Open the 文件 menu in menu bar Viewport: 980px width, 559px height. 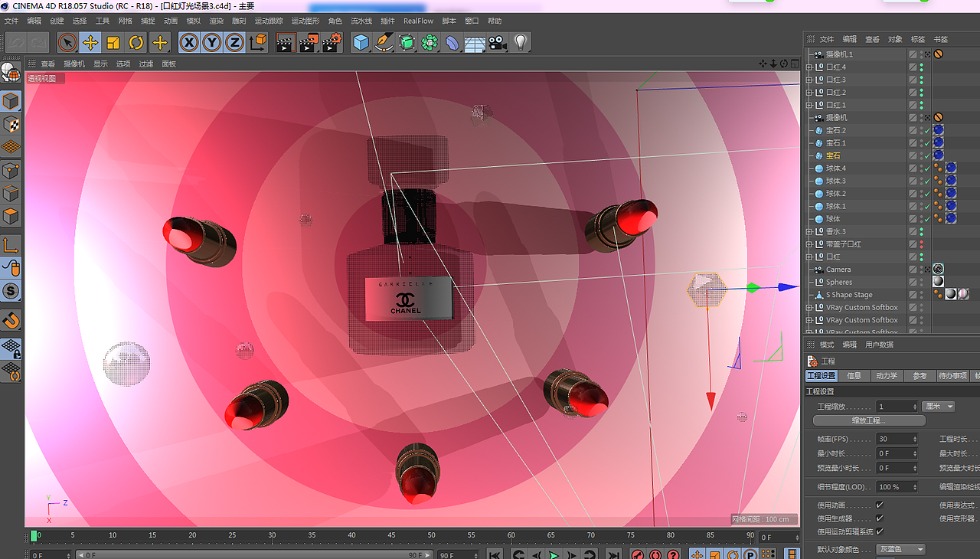[x=11, y=21]
